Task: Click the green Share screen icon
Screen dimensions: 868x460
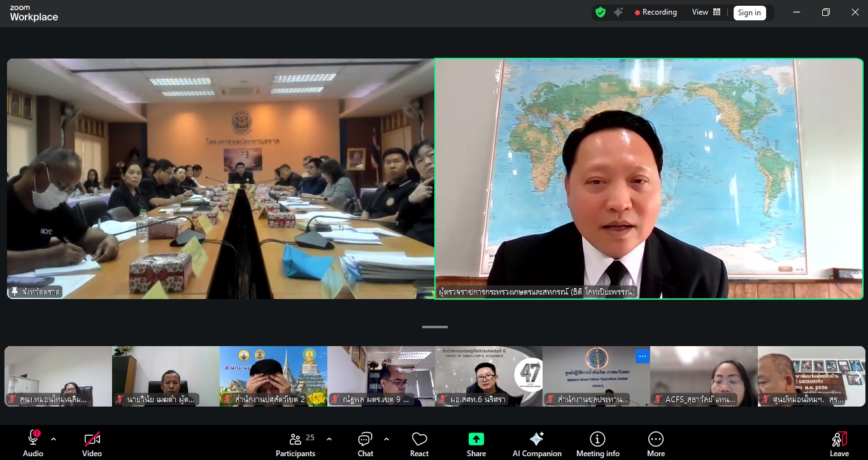Action: (476, 438)
